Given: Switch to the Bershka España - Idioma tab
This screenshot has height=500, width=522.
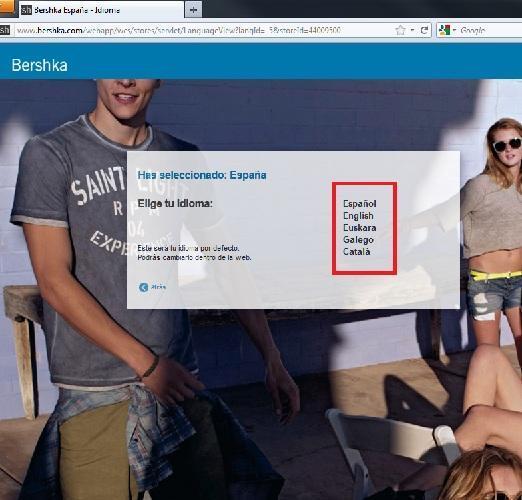Looking at the screenshot, I should pos(100,10).
